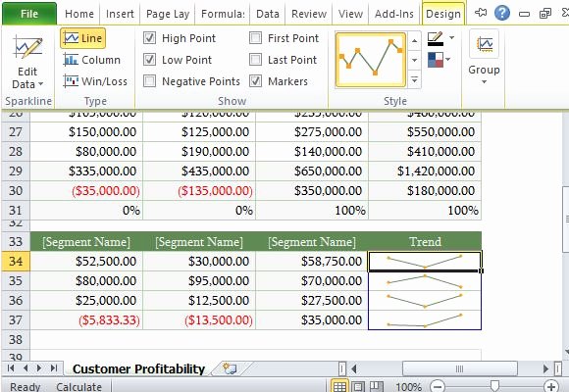This screenshot has width=569, height=392.
Task: Select the sparkline in row 37
Action: tap(425, 319)
